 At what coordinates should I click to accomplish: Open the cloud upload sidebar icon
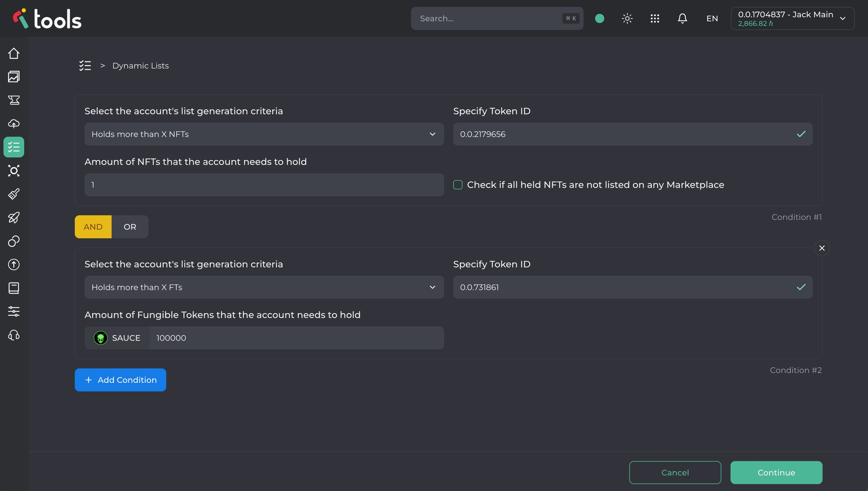14,124
